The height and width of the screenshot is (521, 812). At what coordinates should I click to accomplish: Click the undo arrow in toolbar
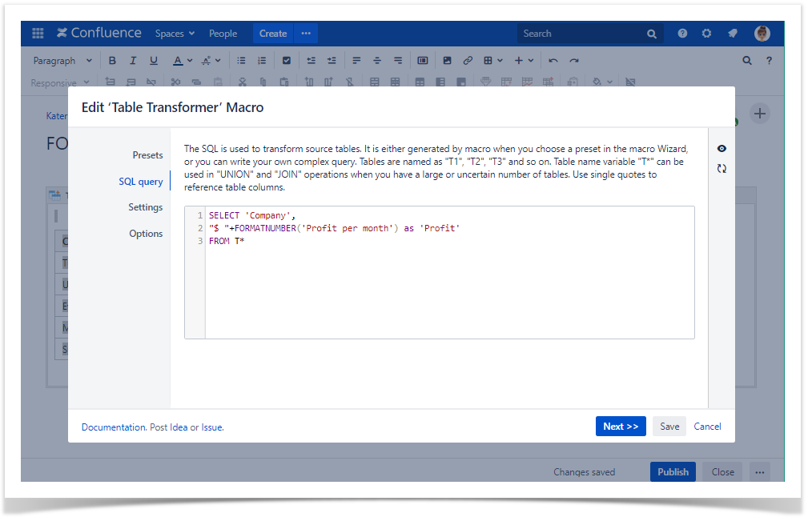click(553, 61)
